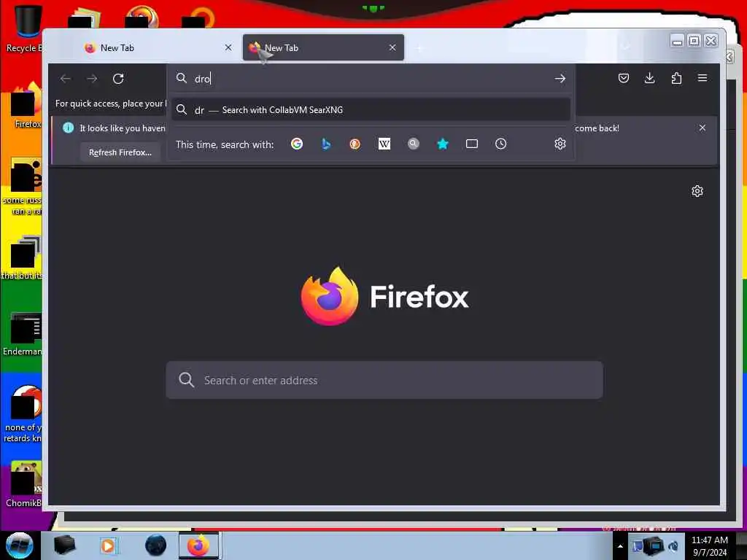This screenshot has height=560, width=747.
Task: Open Save to Pocket icon
Action: point(623,78)
